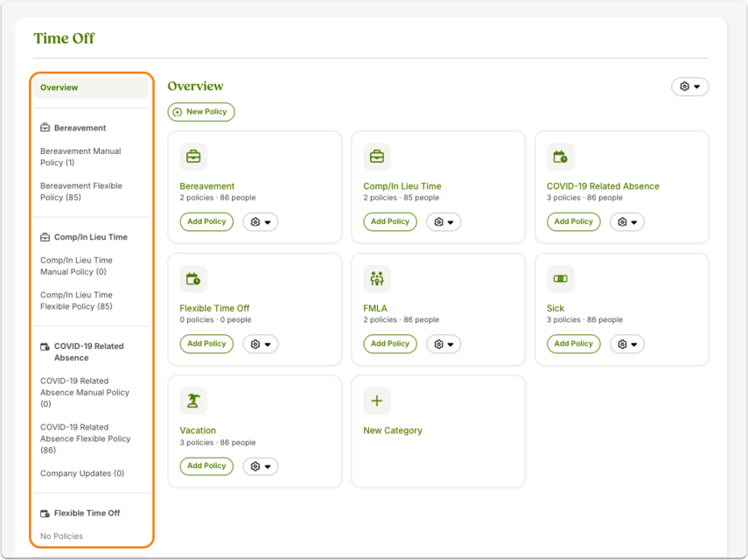
Task: Click the COVID-19 Related Absence card calendar icon
Action: click(x=560, y=157)
